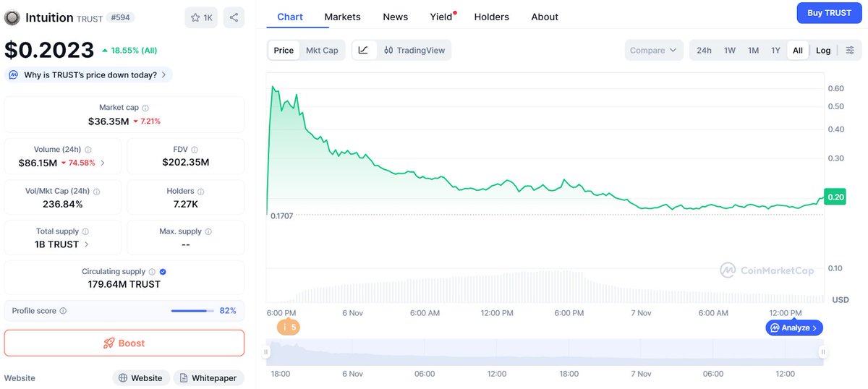
Task: Switch chart to Mkt Cap view
Action: coord(322,50)
